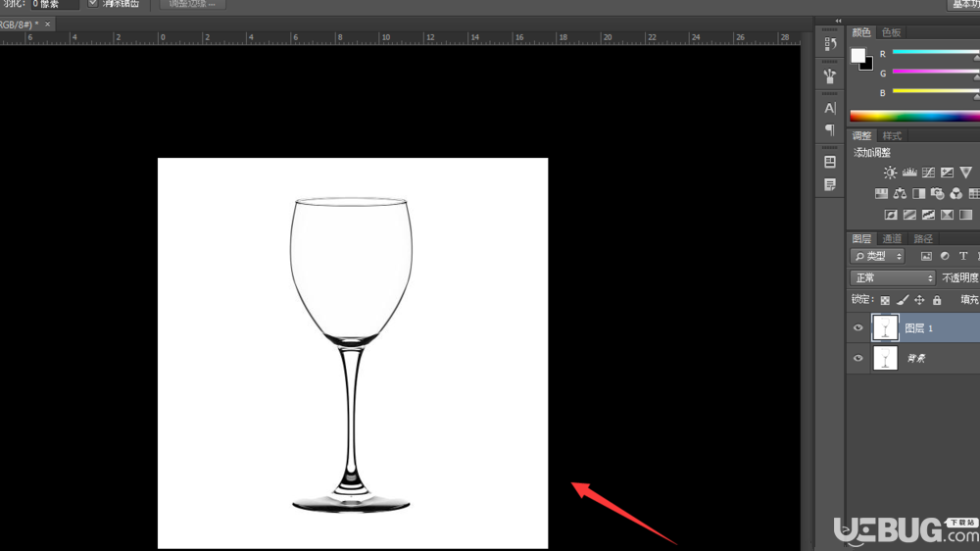Filter layers by type layers icon
The image size is (980, 551).
coord(963,256)
